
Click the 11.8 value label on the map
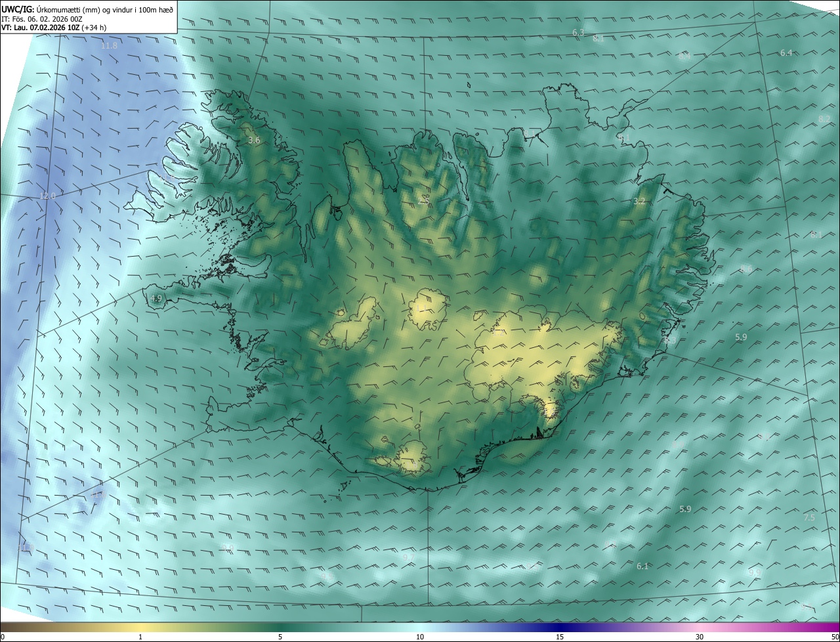(110, 46)
